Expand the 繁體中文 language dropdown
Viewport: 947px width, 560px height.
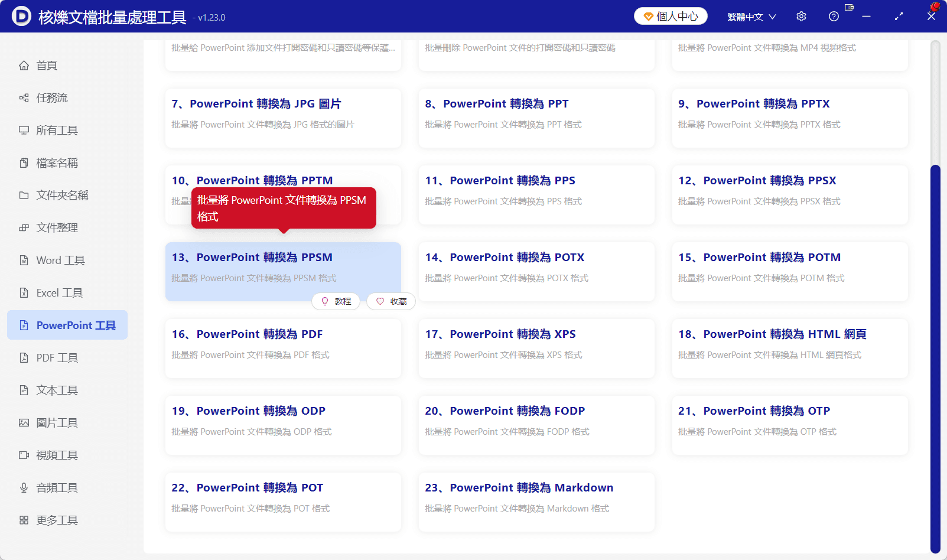[x=751, y=17]
